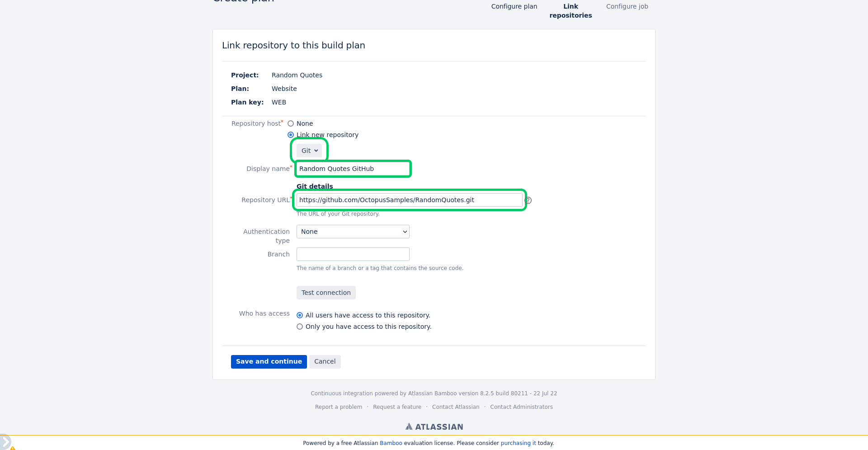Cancel the repository linking
This screenshot has width=868, height=450.
(x=325, y=361)
